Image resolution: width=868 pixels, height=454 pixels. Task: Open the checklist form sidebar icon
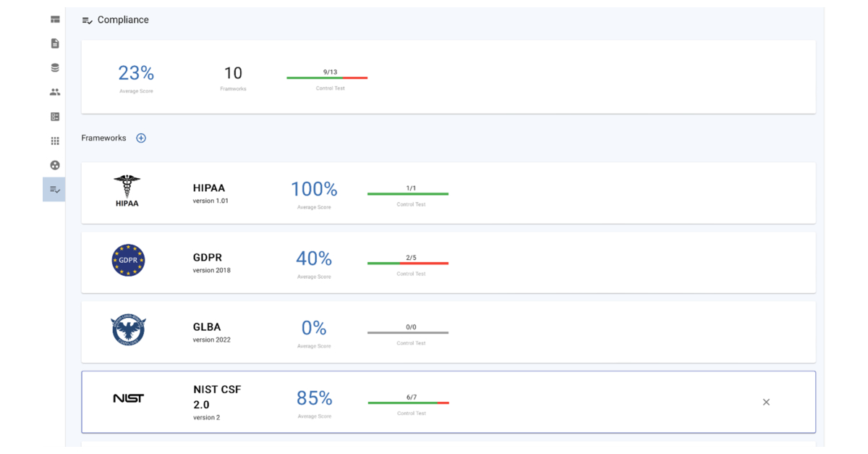click(x=55, y=117)
